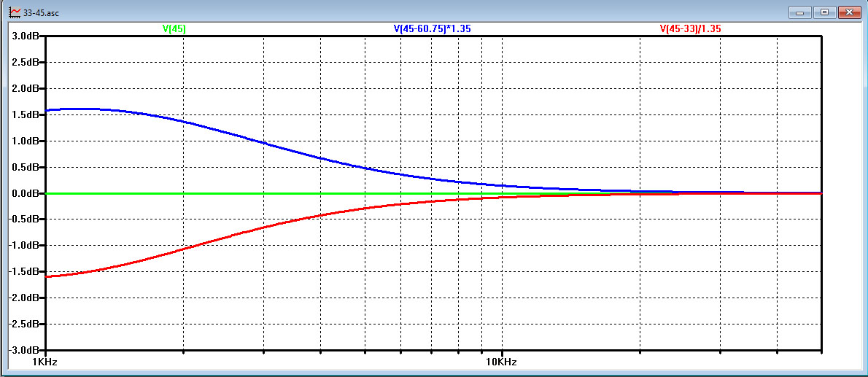
Task: Close the 33-45.asc plot window
Action: [x=848, y=11]
